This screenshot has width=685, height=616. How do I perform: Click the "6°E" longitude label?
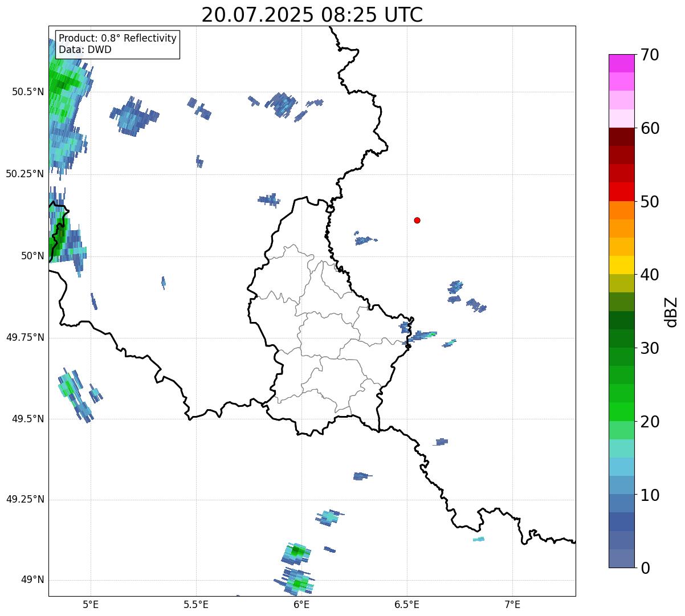[301, 604]
